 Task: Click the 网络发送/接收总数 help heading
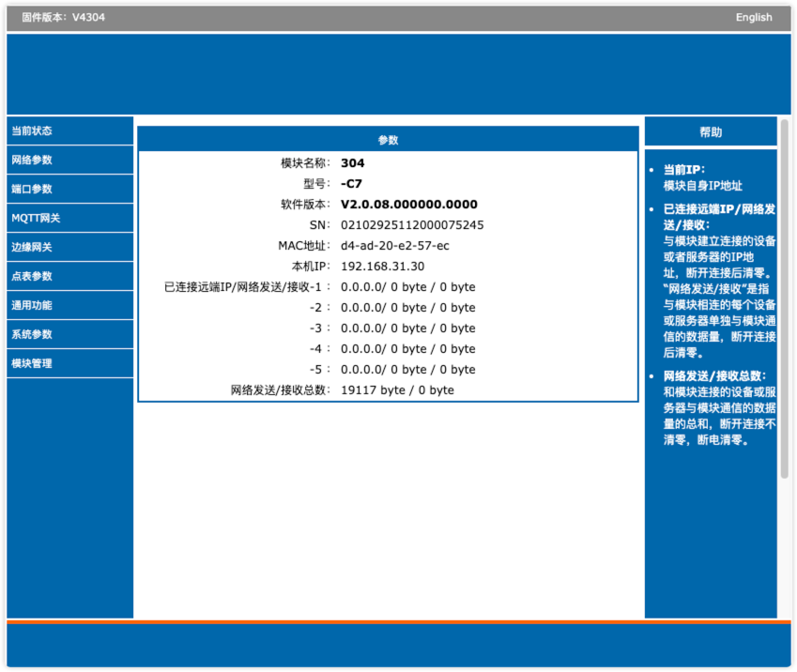click(x=714, y=375)
